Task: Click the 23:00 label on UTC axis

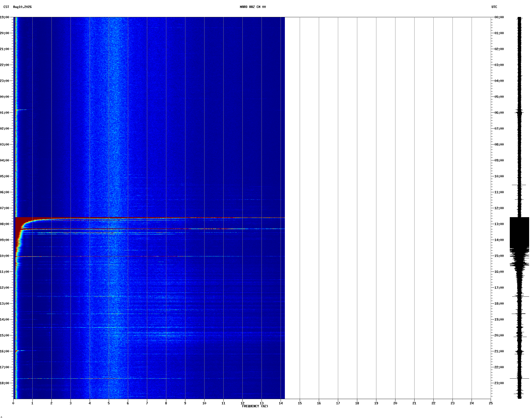Action: (x=499, y=383)
